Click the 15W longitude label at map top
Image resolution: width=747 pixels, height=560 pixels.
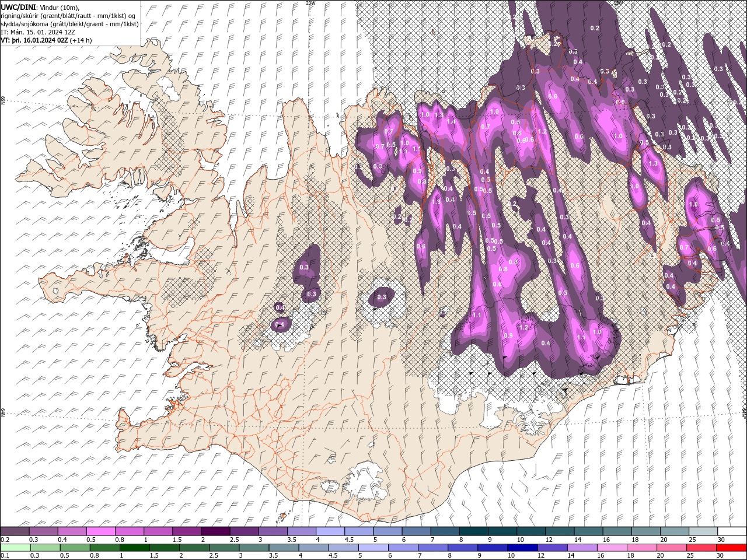click(x=618, y=3)
